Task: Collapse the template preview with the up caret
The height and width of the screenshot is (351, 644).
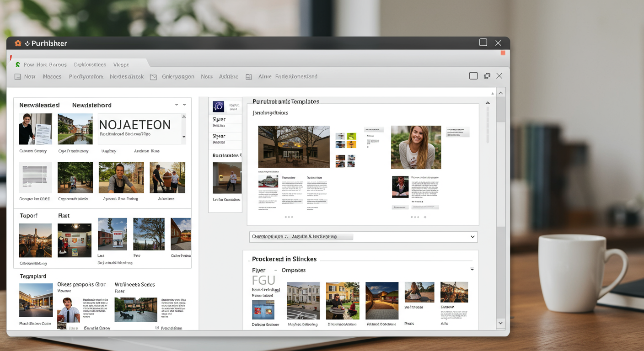Action: click(488, 103)
